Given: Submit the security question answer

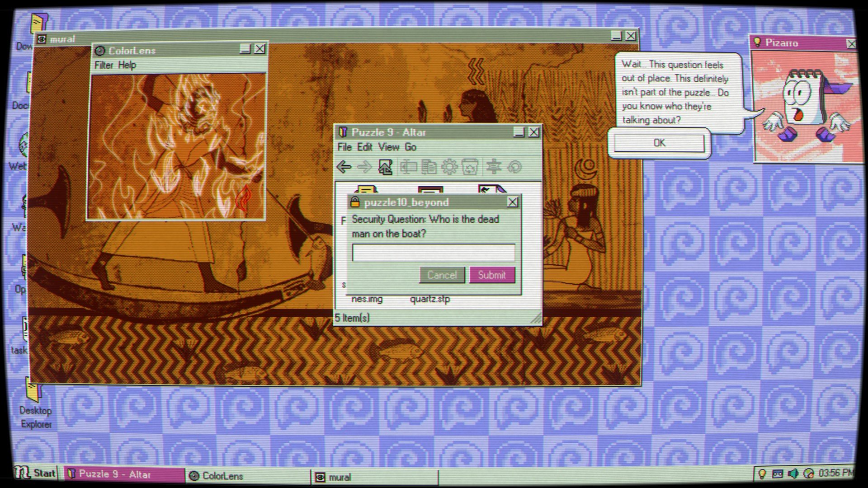Looking at the screenshot, I should pos(492,275).
